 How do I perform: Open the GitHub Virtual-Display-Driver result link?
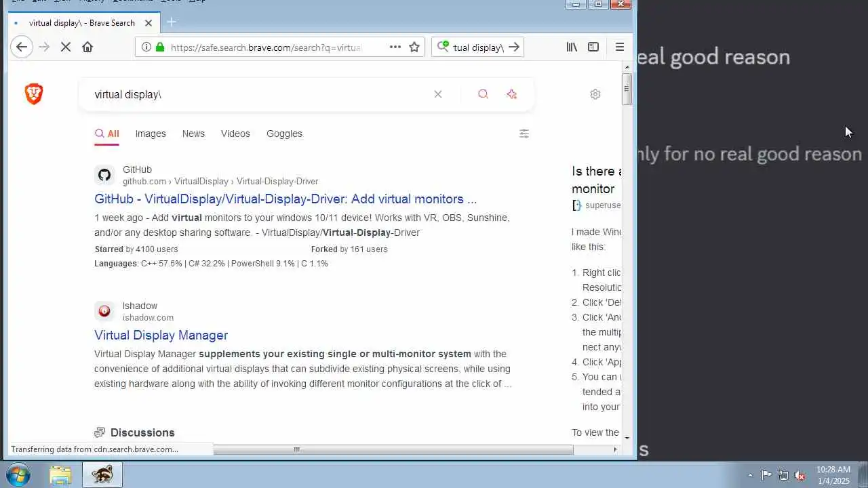[285, 199]
